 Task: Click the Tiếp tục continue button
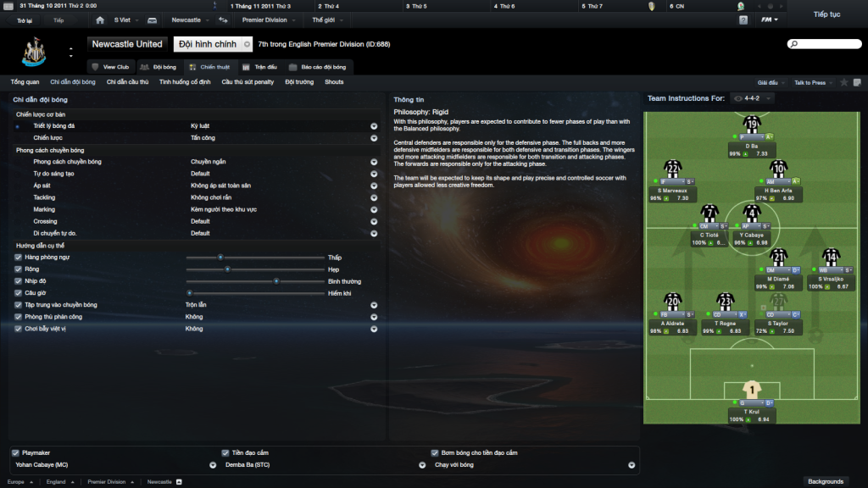(x=826, y=14)
